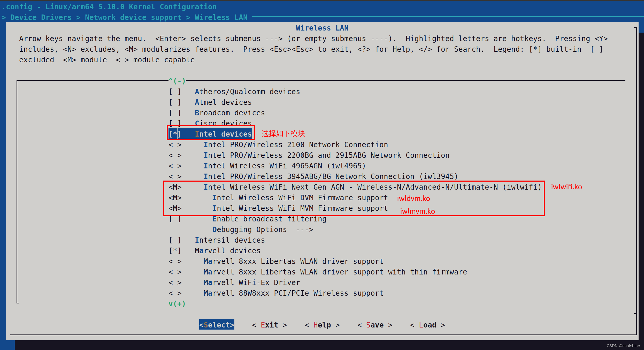This screenshot has width=644, height=350.
Task: Toggle module state of Intel DVM Firmware support
Action: coord(175,198)
